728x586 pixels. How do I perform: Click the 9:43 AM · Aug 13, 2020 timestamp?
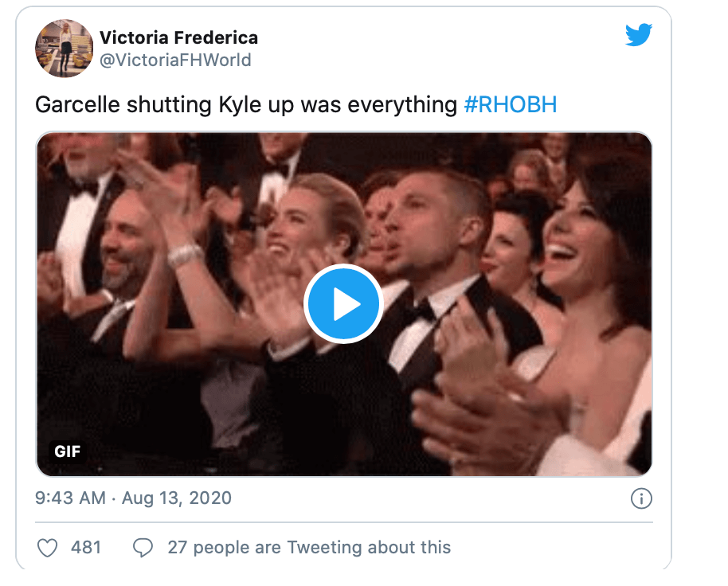[x=134, y=498]
